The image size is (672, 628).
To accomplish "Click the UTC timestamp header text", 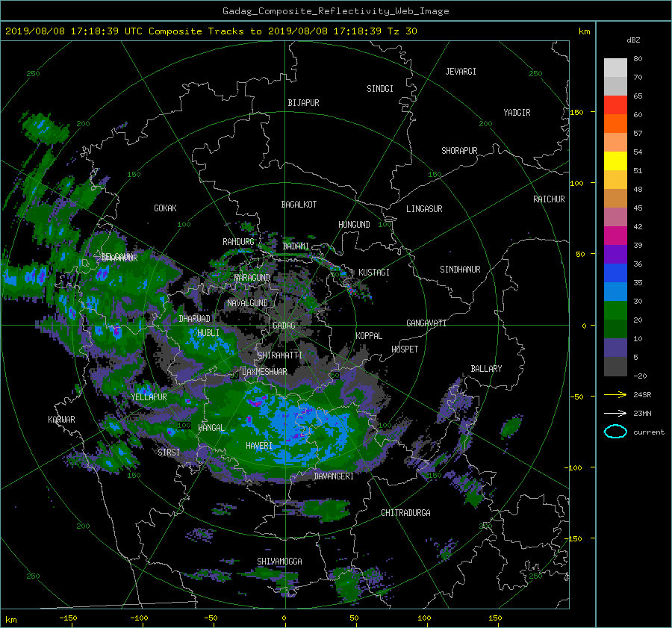I will click(211, 31).
